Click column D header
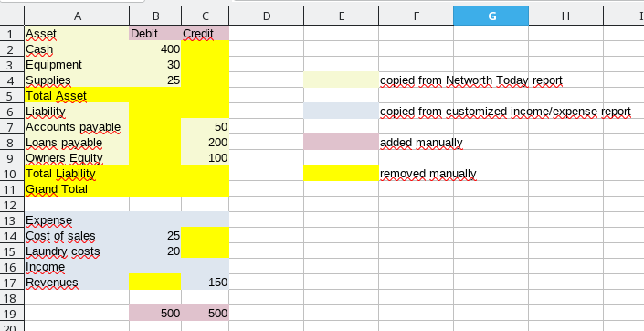The height and width of the screenshot is (331, 644). [x=267, y=16]
